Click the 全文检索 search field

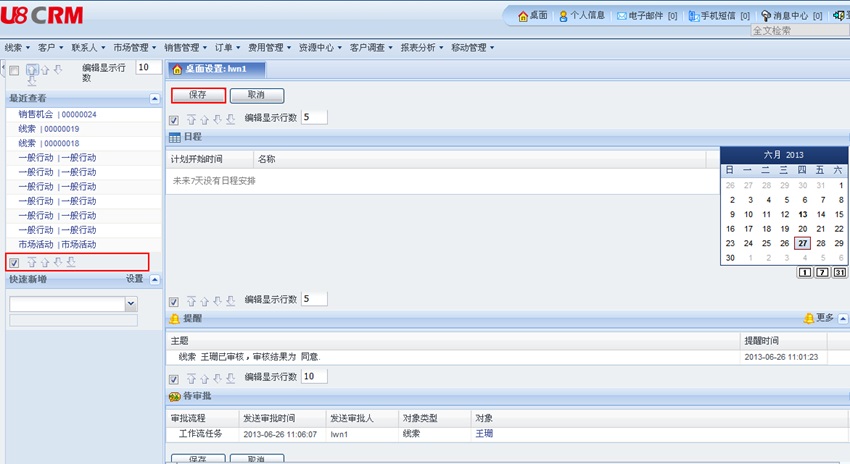pos(800,30)
